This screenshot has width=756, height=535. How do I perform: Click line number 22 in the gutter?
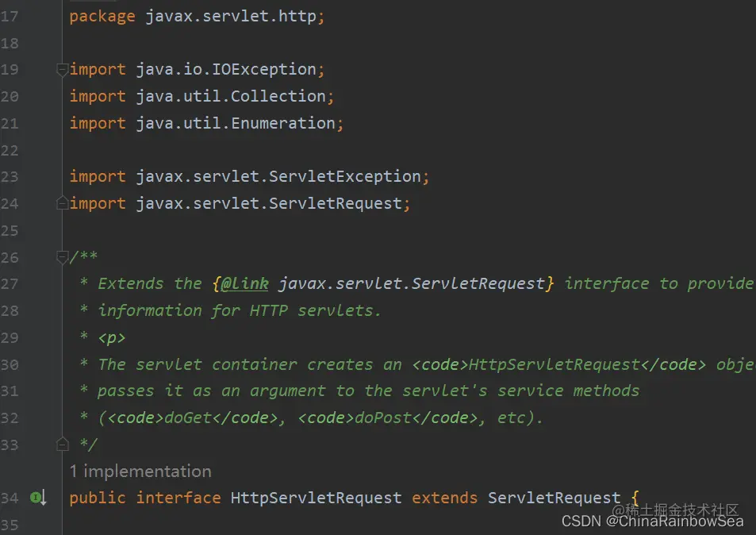coord(10,151)
